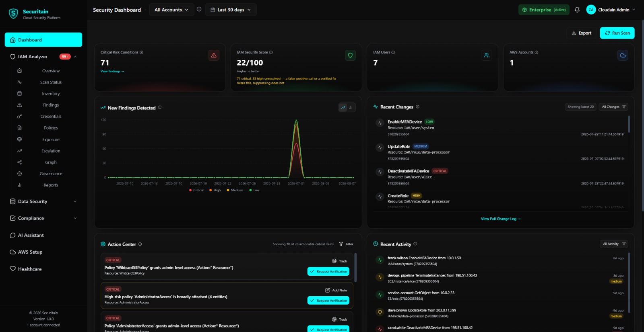Click the Critical Risk warning triangle icon
644x332 pixels.
point(214,55)
